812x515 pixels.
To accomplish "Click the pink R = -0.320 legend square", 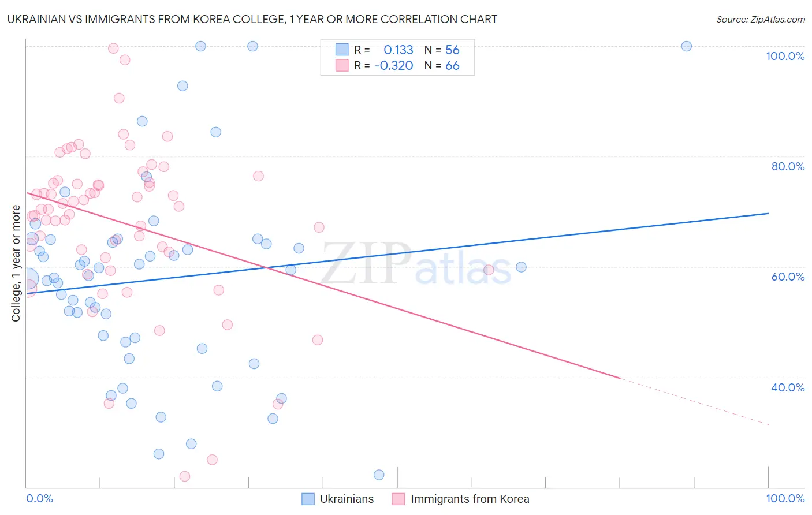I will point(342,65).
